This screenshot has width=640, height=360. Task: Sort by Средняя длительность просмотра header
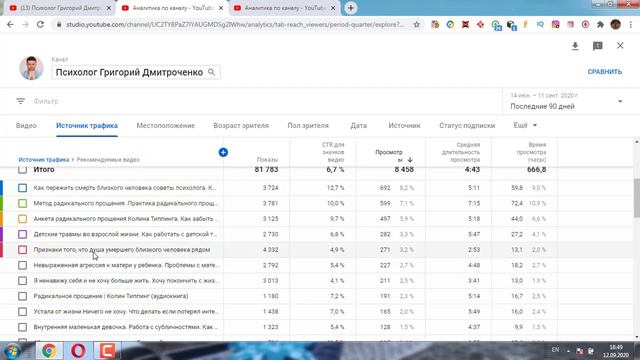tap(461, 152)
